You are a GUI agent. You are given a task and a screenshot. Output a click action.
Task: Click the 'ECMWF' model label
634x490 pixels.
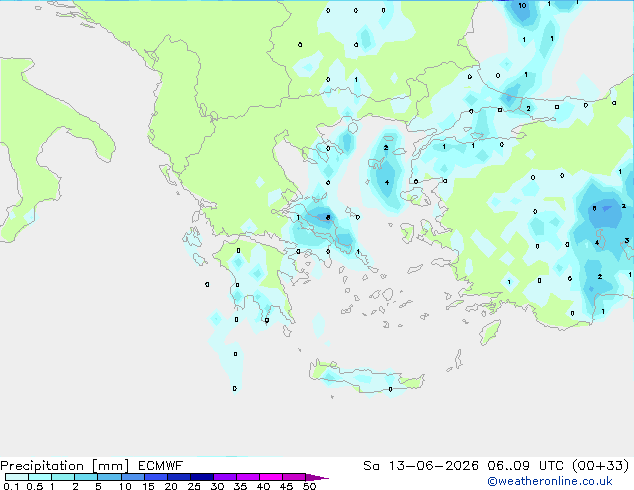click(x=160, y=466)
